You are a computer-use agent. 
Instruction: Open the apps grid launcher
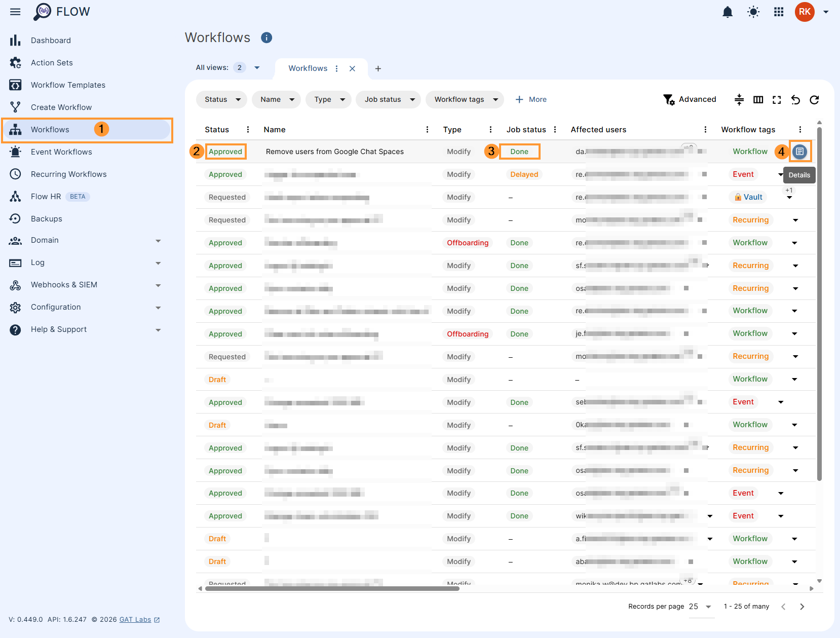pyautogui.click(x=779, y=12)
